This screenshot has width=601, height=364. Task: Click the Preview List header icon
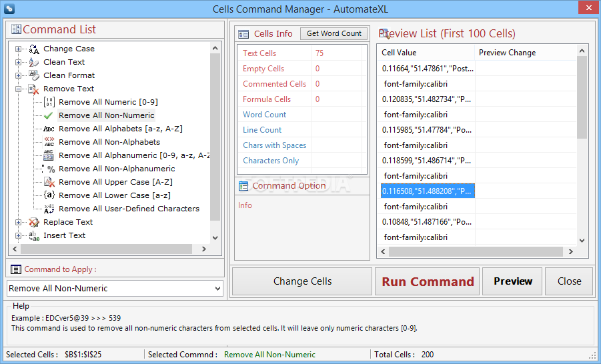[x=384, y=34]
